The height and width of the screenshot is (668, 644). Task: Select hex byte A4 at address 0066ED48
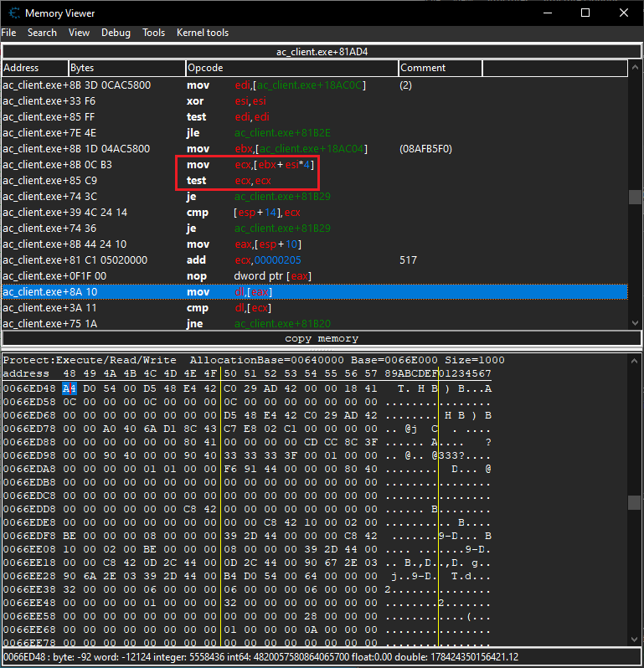(x=69, y=388)
